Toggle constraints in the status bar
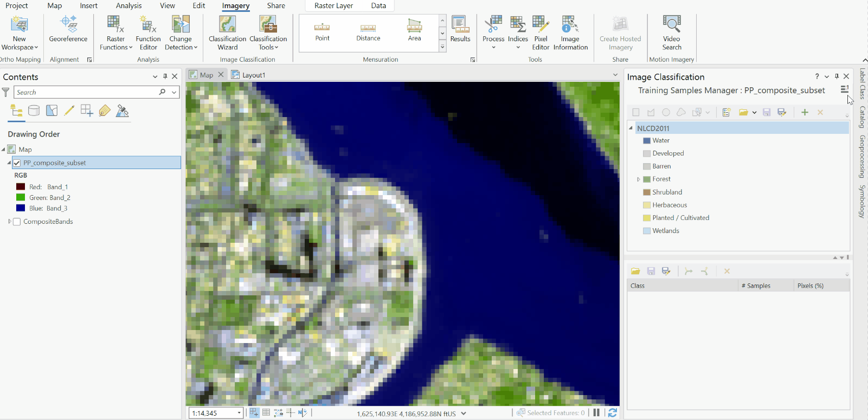The image size is (868, 420). (279, 413)
